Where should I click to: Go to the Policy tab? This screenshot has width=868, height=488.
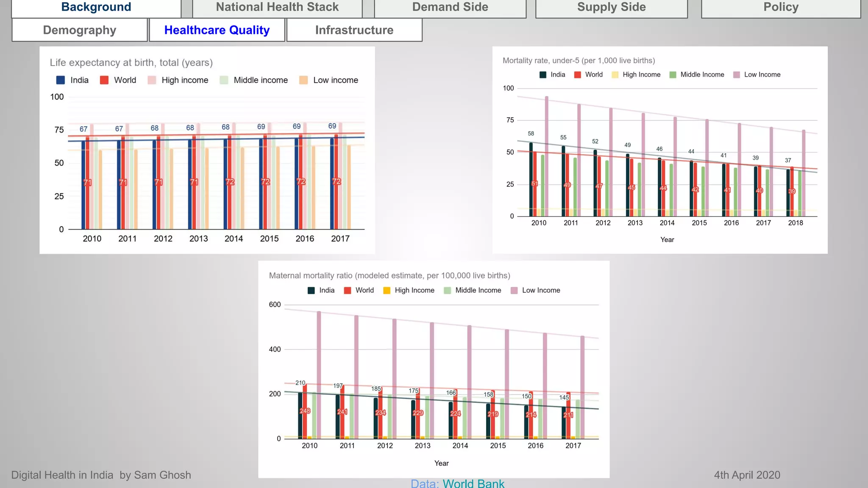781,8
